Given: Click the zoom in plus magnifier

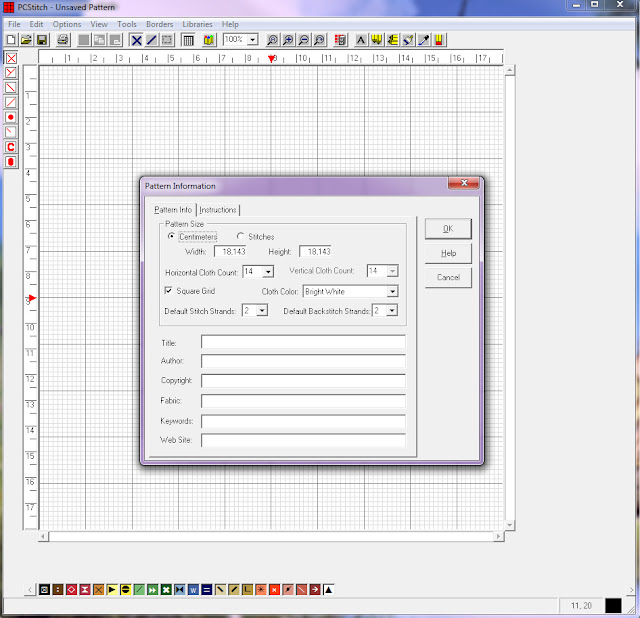Looking at the screenshot, I should (x=288, y=40).
